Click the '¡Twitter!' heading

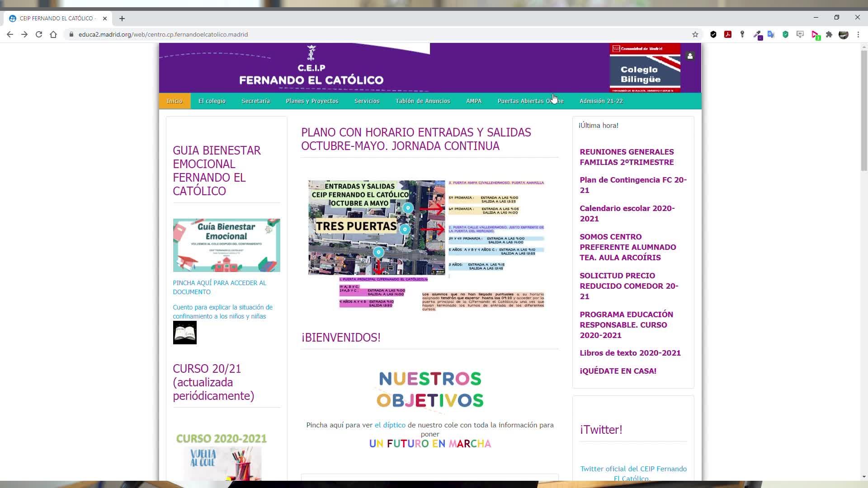click(601, 430)
